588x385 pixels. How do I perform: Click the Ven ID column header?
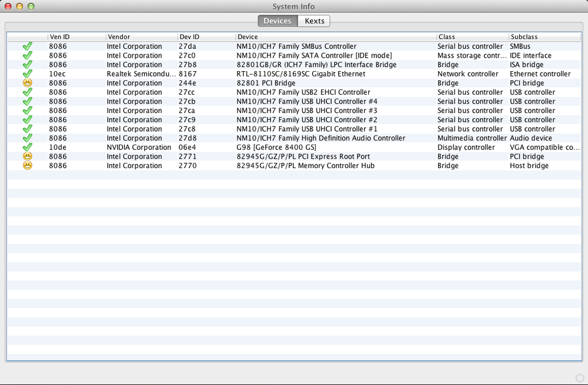(x=76, y=36)
